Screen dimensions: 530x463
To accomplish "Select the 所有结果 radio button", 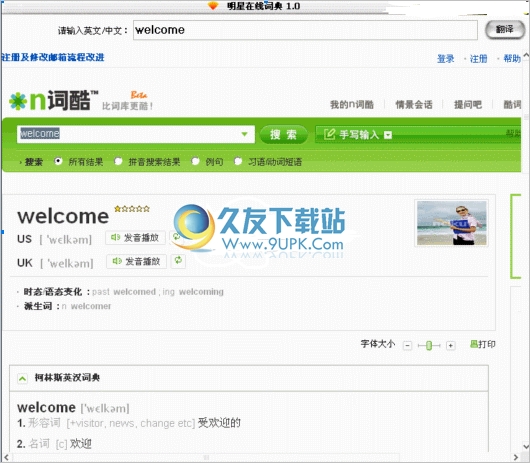I will [58, 161].
